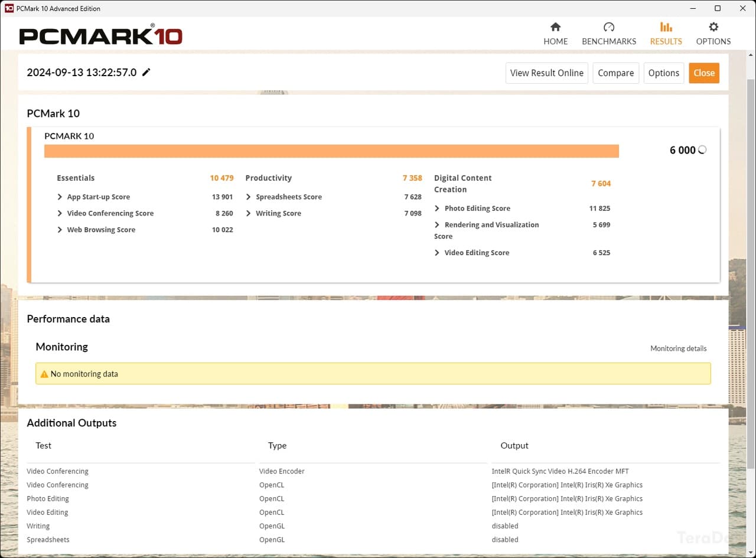Image resolution: width=756 pixels, height=558 pixels.
Task: Click the Additional Outputs heading
Action: coord(71,423)
